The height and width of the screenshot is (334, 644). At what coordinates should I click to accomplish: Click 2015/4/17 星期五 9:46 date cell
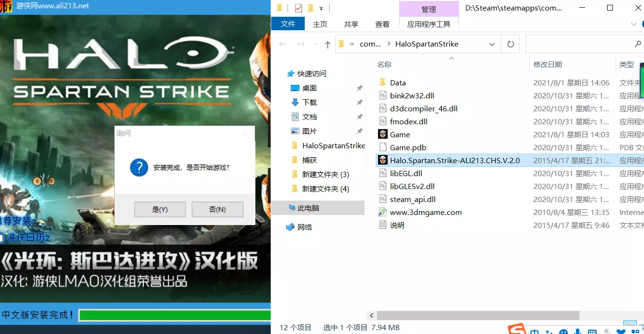coord(571,225)
